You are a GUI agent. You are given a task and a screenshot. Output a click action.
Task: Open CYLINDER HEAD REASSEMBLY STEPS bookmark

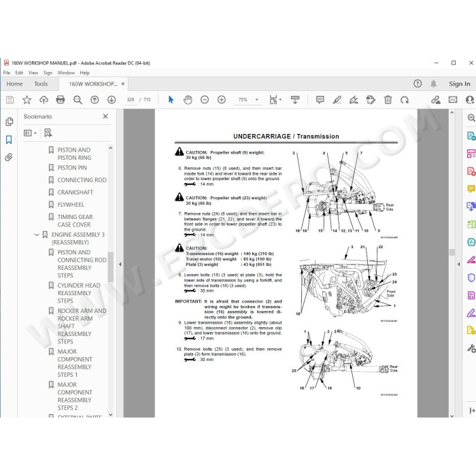[x=79, y=293]
